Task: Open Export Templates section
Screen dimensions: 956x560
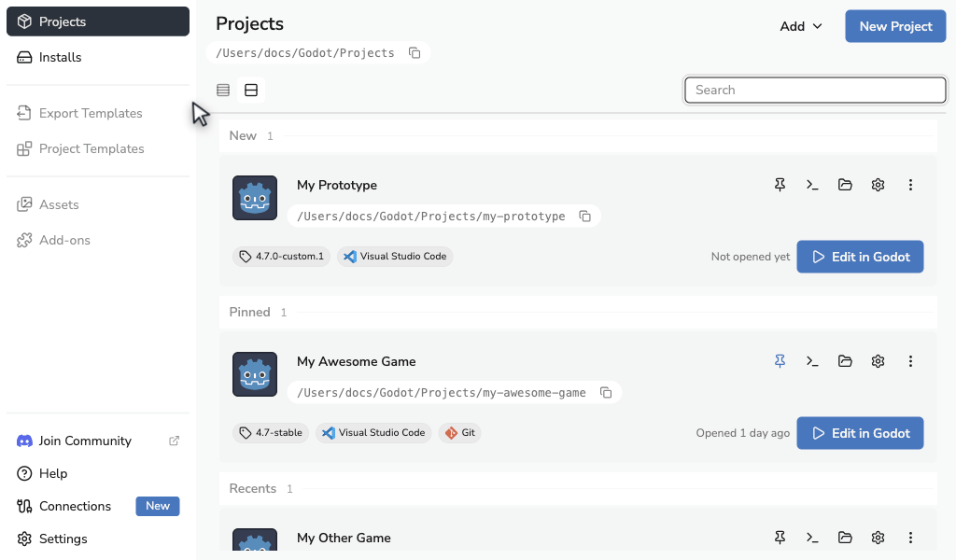Action: point(98,113)
